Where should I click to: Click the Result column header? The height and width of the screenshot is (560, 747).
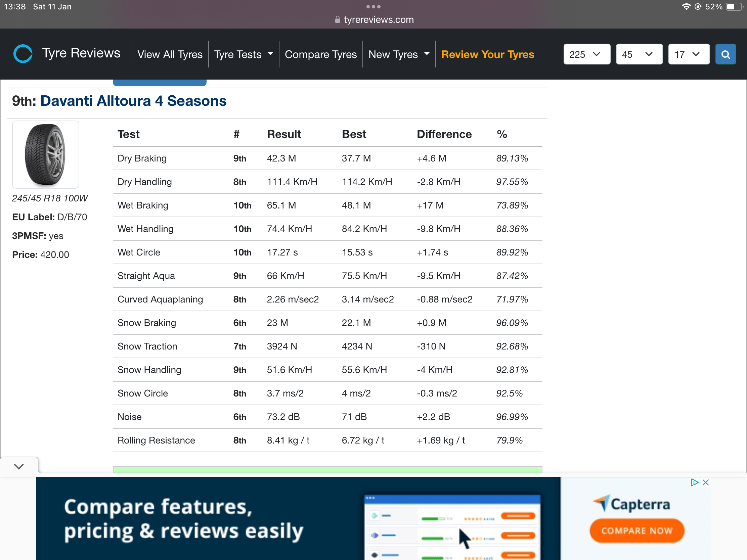click(284, 134)
